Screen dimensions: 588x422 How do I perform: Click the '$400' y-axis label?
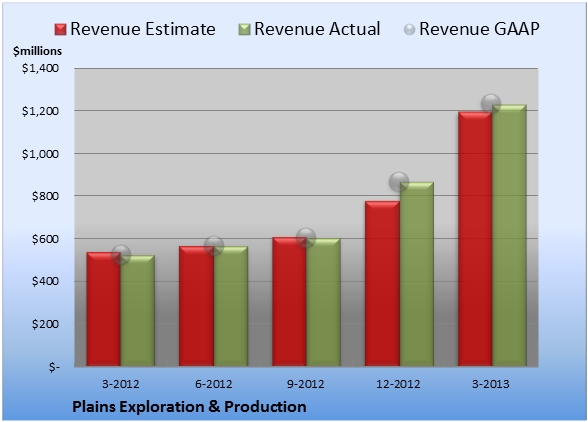pos(45,281)
